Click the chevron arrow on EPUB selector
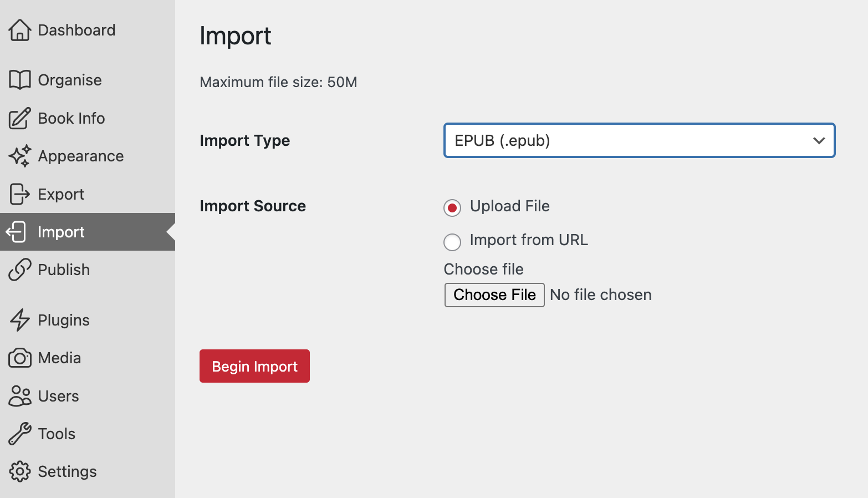868x498 pixels. click(819, 140)
